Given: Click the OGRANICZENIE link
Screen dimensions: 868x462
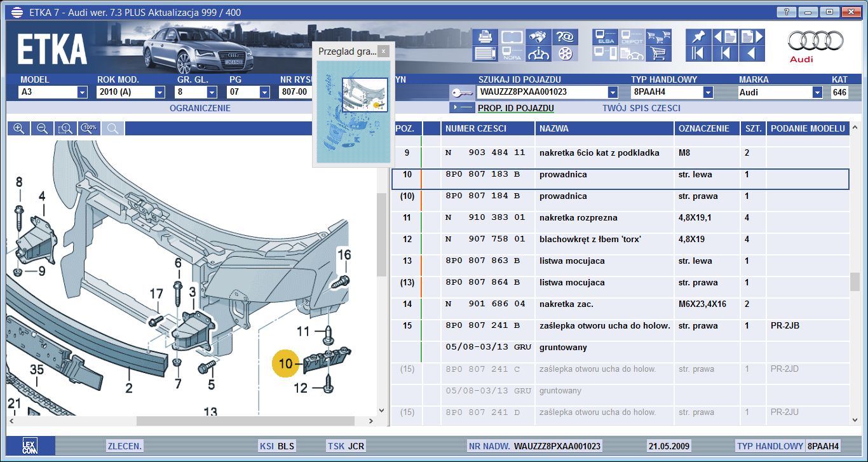Looking at the screenshot, I should pyautogui.click(x=200, y=108).
